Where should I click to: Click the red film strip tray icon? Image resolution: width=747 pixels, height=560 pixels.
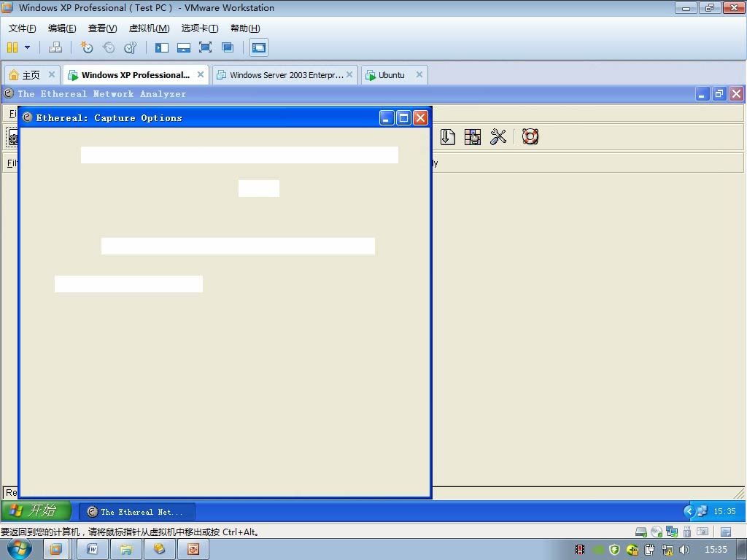click(580, 550)
